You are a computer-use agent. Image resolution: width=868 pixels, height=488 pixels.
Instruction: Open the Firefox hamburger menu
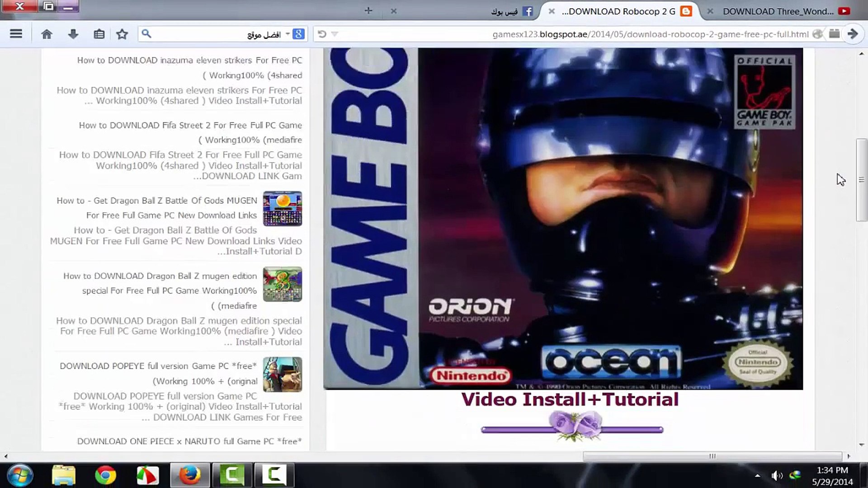[x=16, y=34]
